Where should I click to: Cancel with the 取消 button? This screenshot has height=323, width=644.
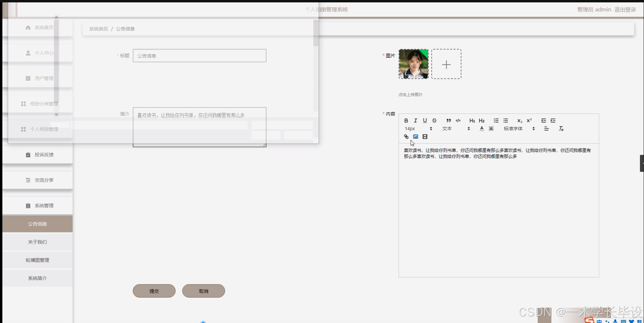pyautogui.click(x=203, y=291)
